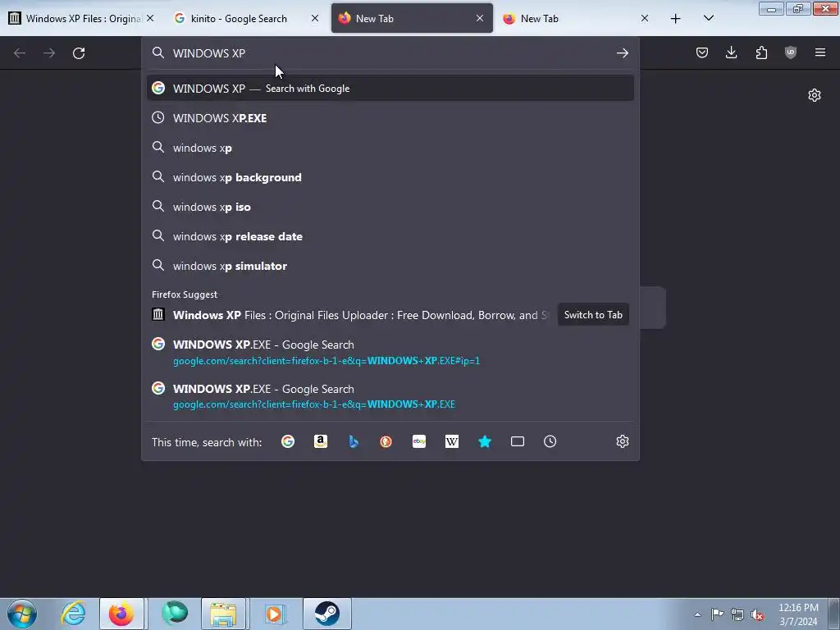Open the network tray icon
The width and height of the screenshot is (840, 630).
pos(737,614)
